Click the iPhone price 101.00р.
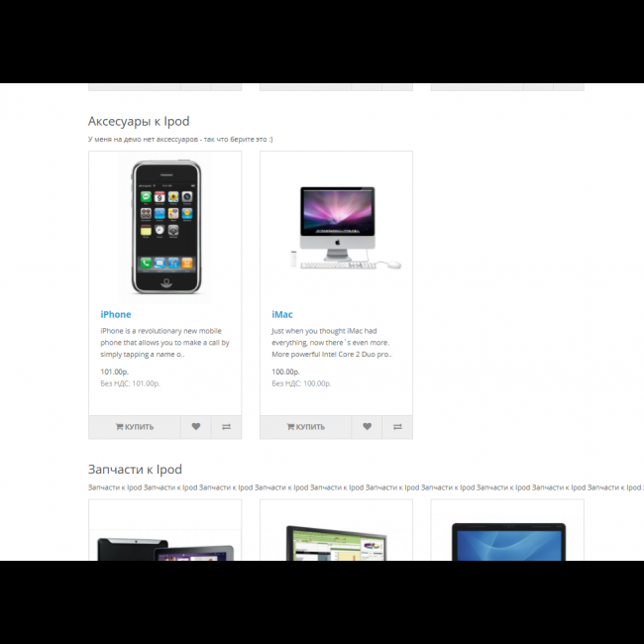The image size is (644, 644). tap(115, 372)
